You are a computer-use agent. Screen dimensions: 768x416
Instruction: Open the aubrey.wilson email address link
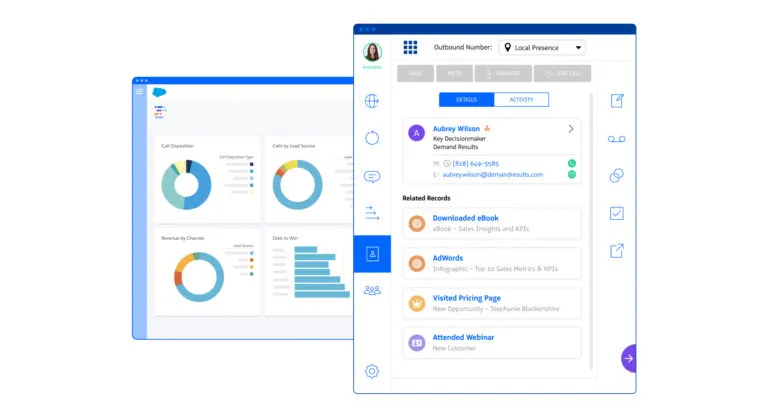pos(493,174)
